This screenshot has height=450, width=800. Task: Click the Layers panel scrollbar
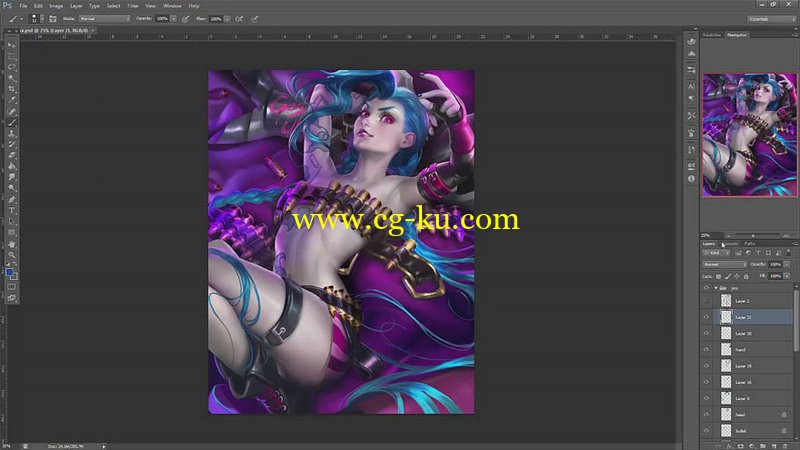[796, 321]
